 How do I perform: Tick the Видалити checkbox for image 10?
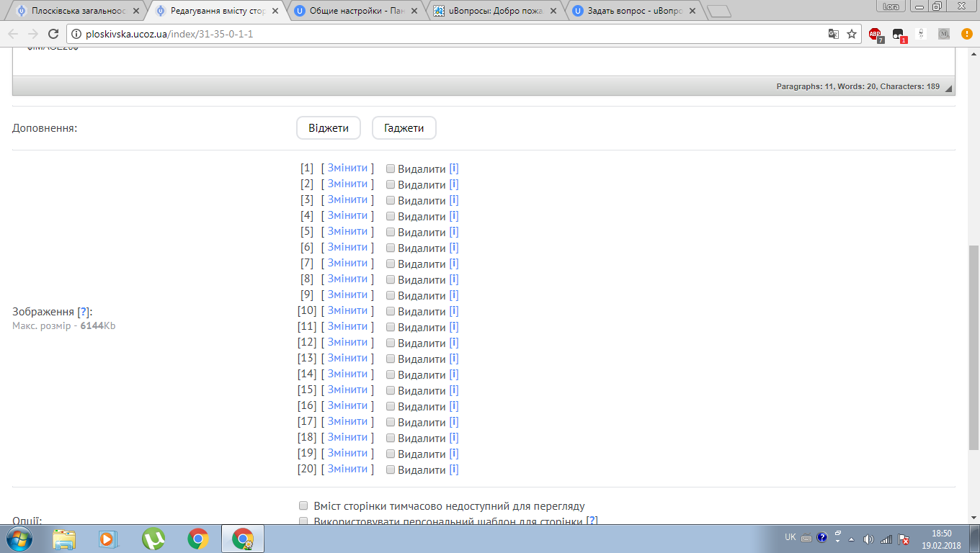pyautogui.click(x=391, y=311)
